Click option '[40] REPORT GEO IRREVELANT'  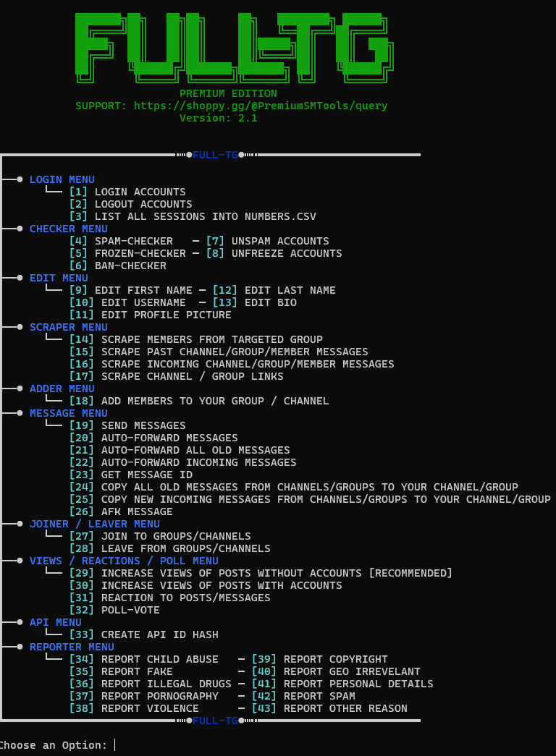coord(336,671)
